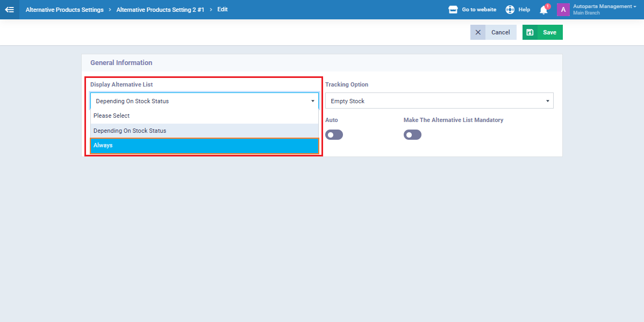Click the Tracking Option field label
Viewport: 644px width, 322px height.
(347, 84)
